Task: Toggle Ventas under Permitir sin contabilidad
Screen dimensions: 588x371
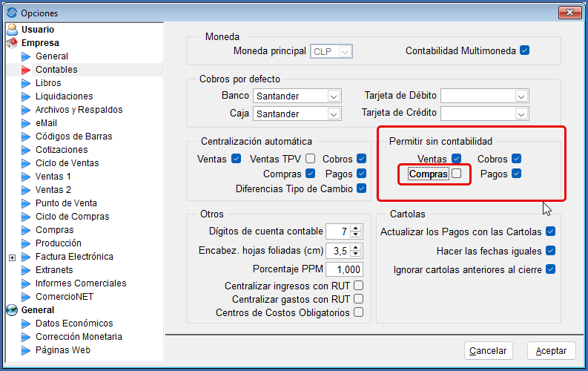Action: coord(456,159)
